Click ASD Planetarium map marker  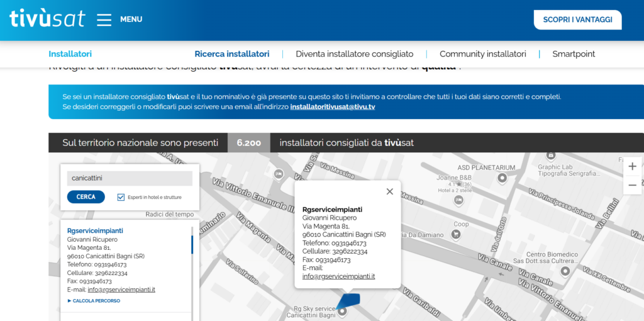(502, 178)
